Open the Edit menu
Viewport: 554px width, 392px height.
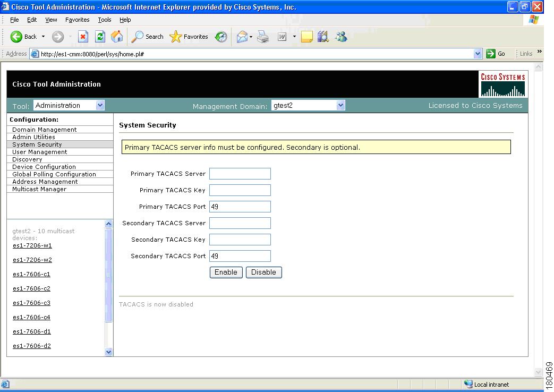[32, 20]
